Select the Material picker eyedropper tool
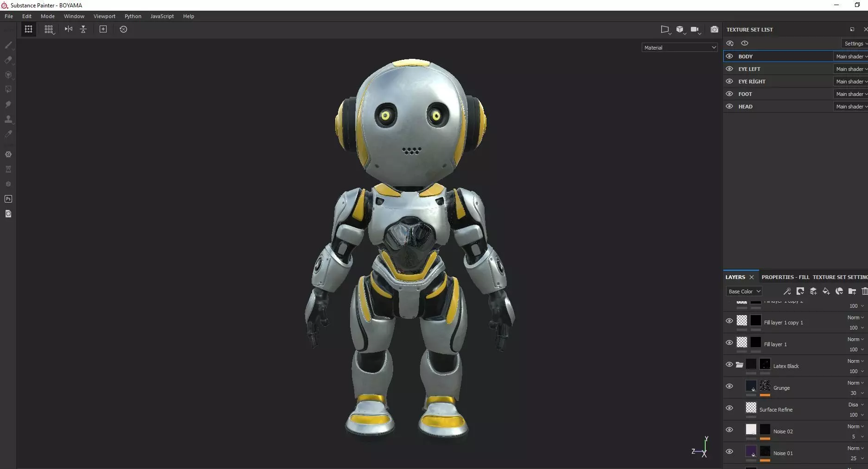This screenshot has height=469, width=868. pyautogui.click(x=8, y=134)
